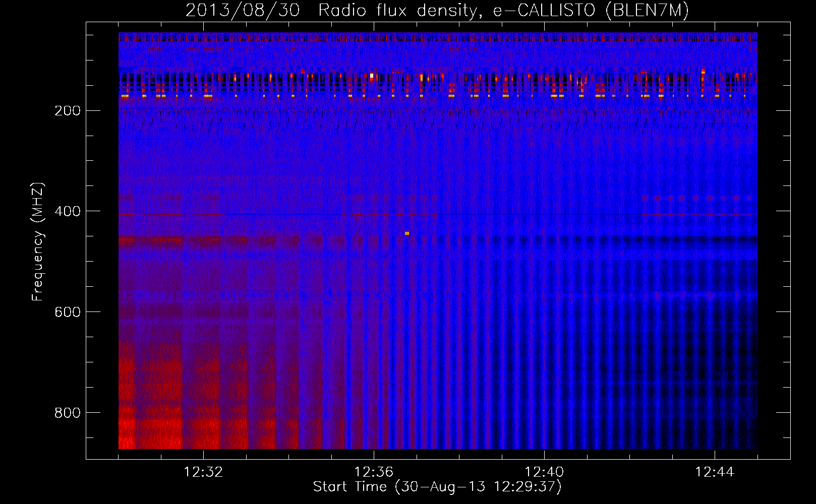Viewport: 816px width, 504px height.
Task: Click the plot title mentioning e-CALLISTO (BLEN7M)
Action: click(437, 10)
